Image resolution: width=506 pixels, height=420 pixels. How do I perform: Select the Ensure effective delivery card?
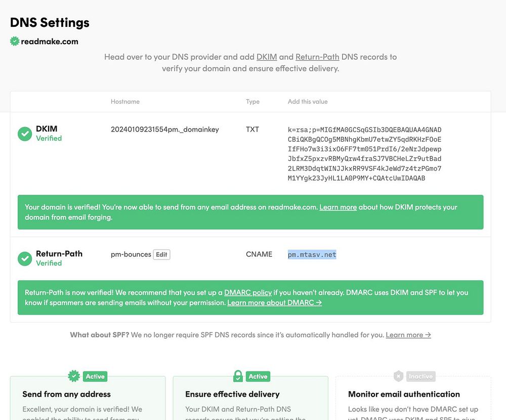point(250,400)
